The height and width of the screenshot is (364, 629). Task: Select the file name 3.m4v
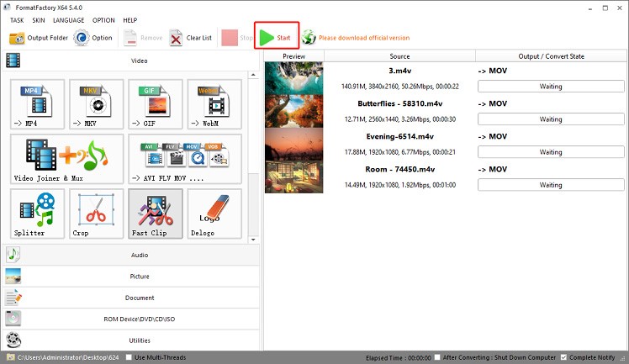coord(400,71)
